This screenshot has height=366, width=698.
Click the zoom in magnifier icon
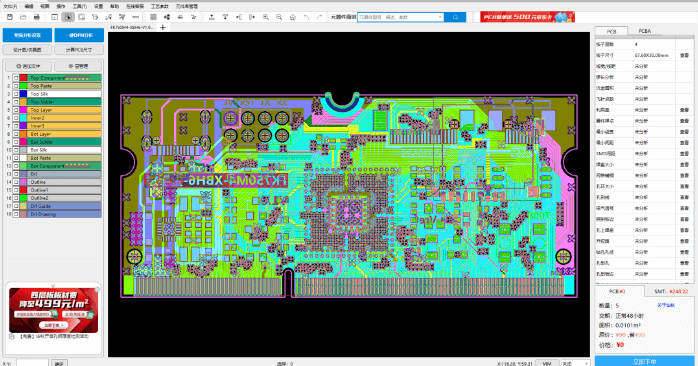[x=265, y=17]
